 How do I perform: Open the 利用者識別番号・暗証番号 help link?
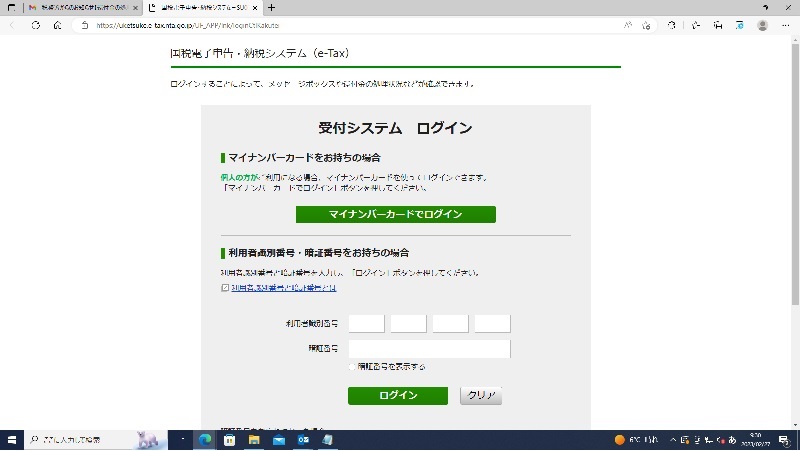pyautogui.click(x=284, y=288)
